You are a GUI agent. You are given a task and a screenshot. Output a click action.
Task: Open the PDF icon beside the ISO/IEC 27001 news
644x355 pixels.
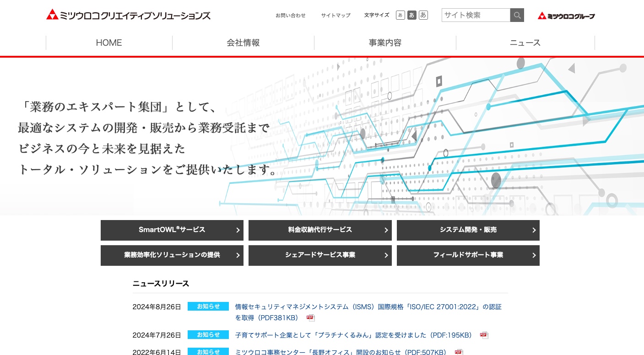coord(311,318)
